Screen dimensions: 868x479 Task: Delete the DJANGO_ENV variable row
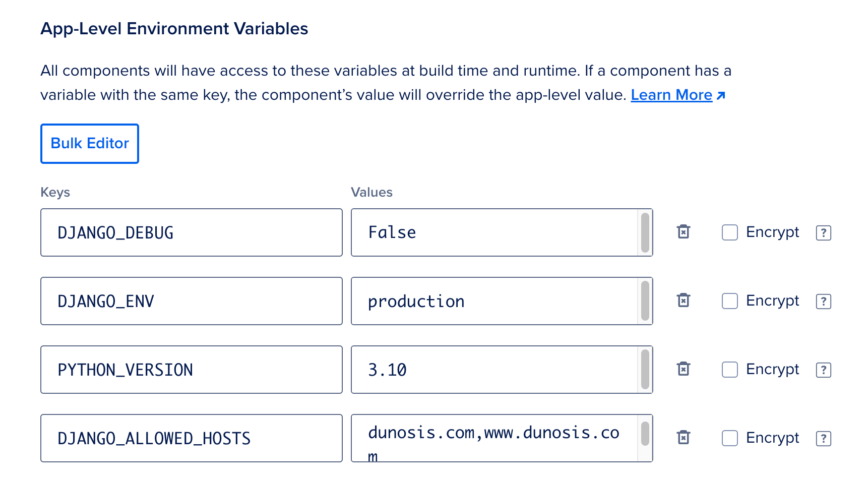(683, 301)
